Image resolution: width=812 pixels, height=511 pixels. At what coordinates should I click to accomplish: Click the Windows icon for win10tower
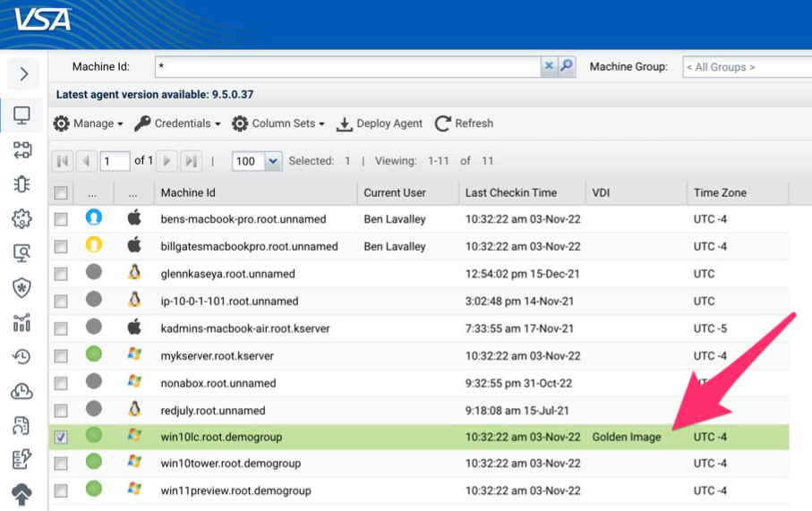pos(134,461)
